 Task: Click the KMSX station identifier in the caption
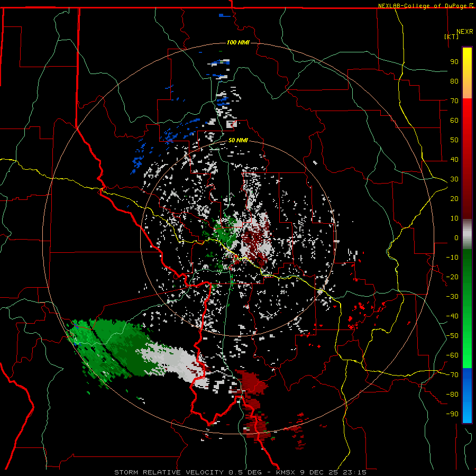(x=287, y=472)
